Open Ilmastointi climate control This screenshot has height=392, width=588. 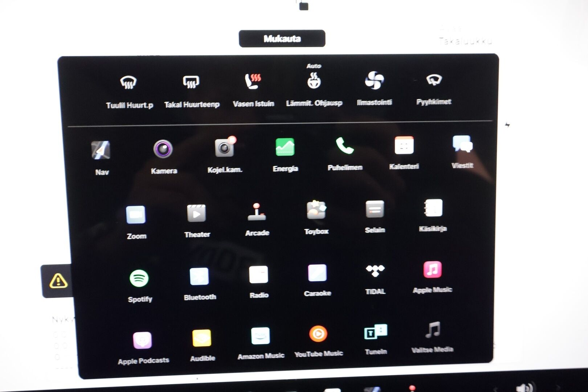(374, 80)
